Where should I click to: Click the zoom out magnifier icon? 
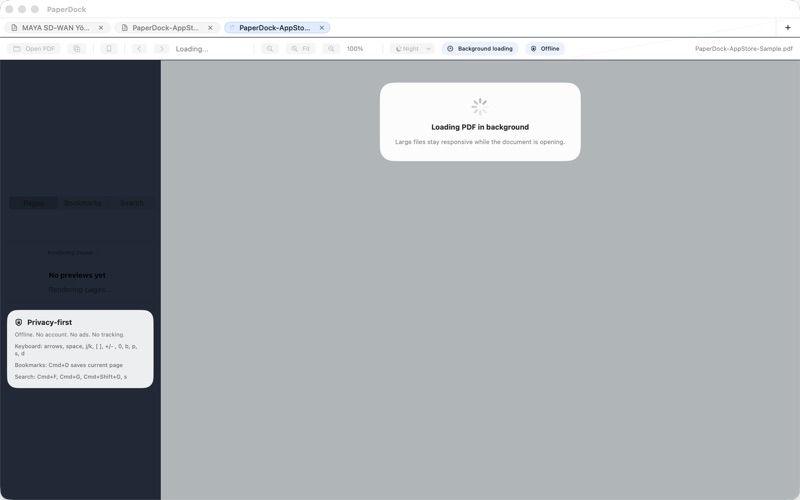point(270,48)
